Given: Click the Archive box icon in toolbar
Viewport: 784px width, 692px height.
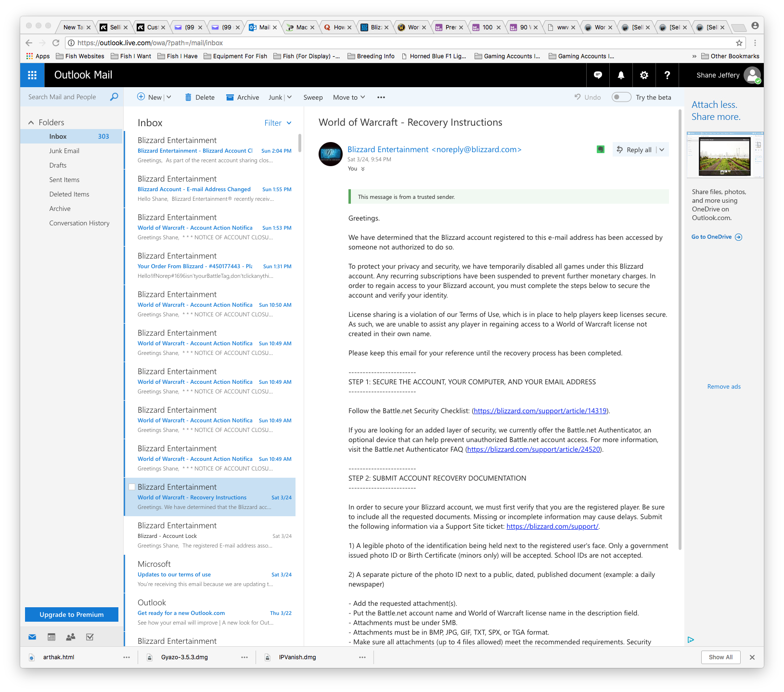Looking at the screenshot, I should tap(230, 97).
